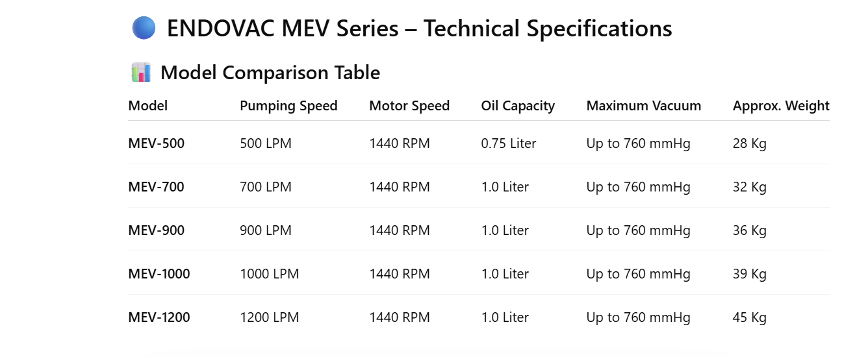The image size is (868, 357).
Task: Select the 45 Kg weight cell
Action: [x=750, y=317]
